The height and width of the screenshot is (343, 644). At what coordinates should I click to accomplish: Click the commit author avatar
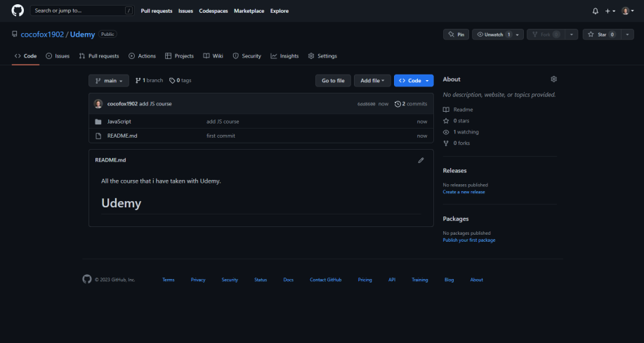click(x=98, y=103)
